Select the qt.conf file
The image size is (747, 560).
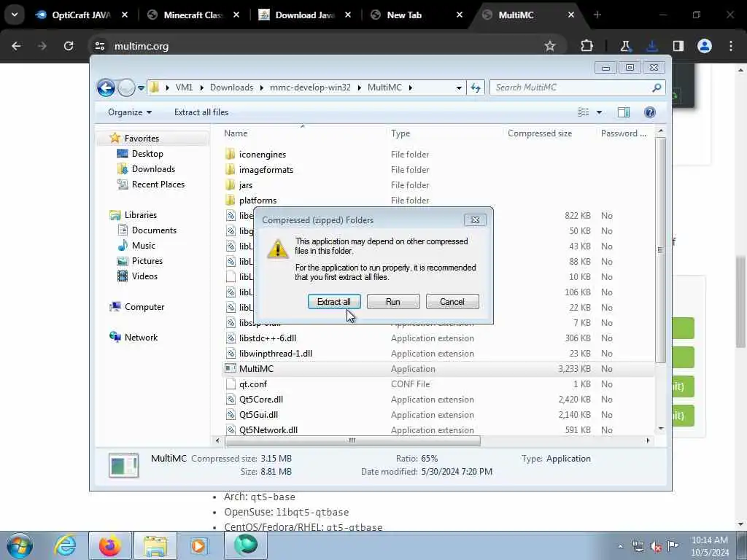pos(253,384)
